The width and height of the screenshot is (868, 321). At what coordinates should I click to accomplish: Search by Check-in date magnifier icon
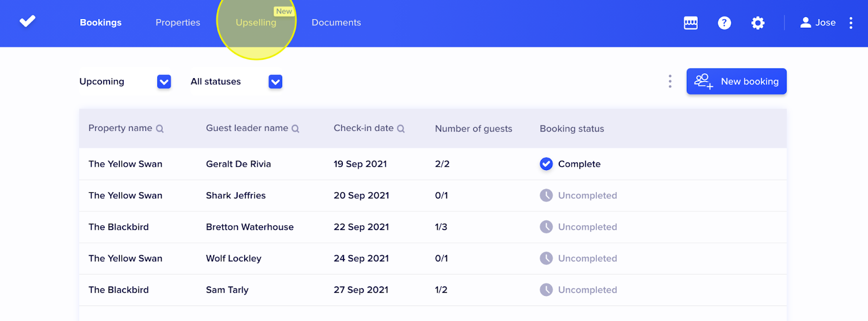click(401, 129)
